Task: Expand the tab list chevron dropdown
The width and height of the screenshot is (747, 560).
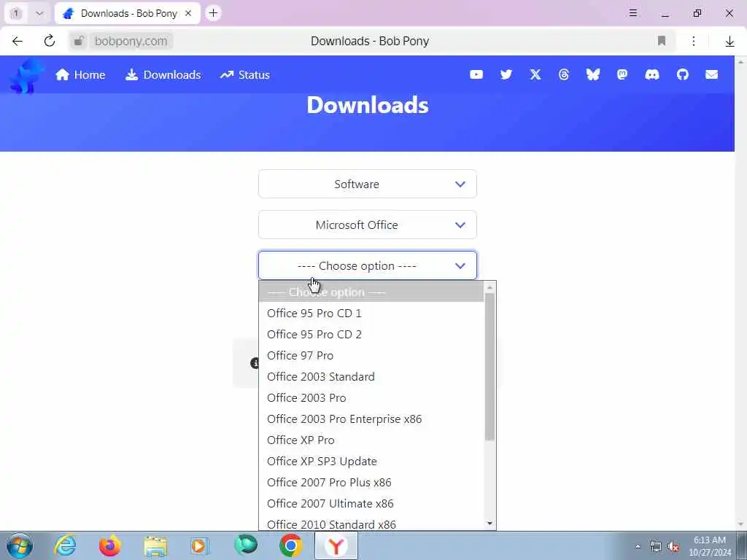Action: (x=39, y=13)
